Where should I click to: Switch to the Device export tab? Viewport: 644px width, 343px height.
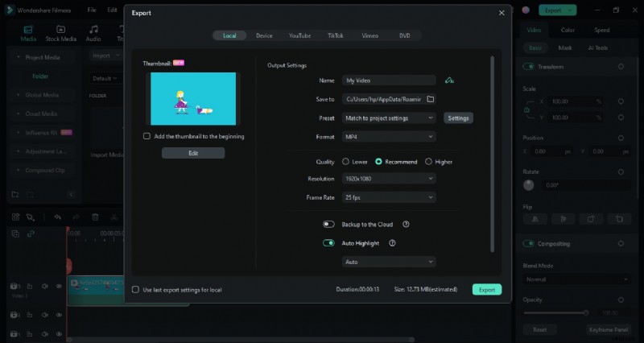tap(264, 36)
